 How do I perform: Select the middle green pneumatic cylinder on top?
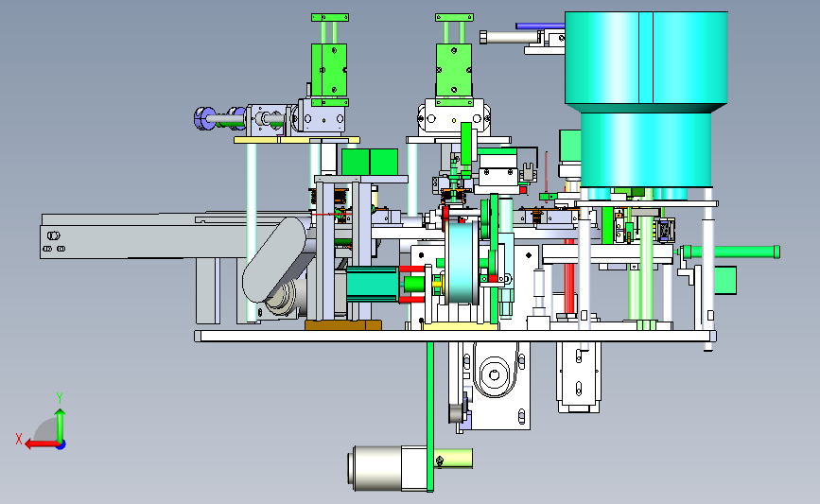453,70
